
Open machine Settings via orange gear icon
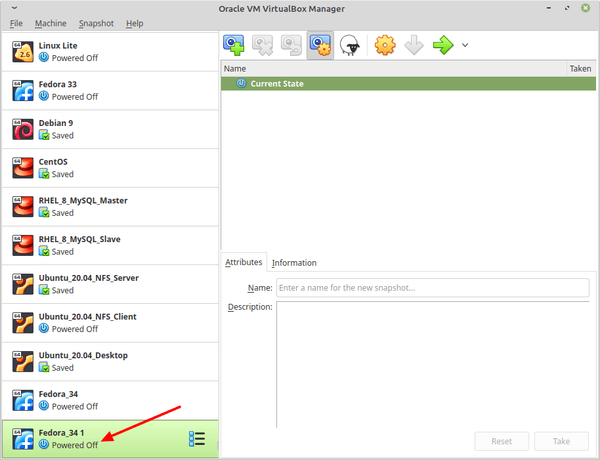pos(385,45)
